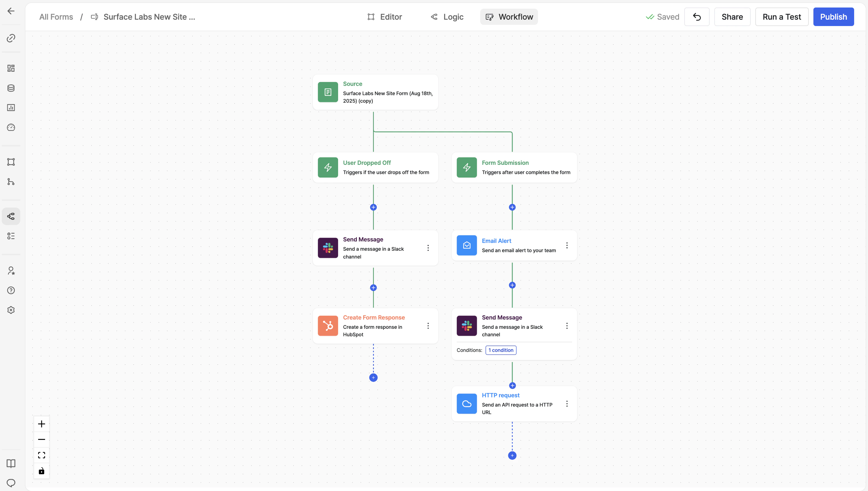Fit workflow view to screen
Screen dimensions: 868x491
(x=41, y=455)
